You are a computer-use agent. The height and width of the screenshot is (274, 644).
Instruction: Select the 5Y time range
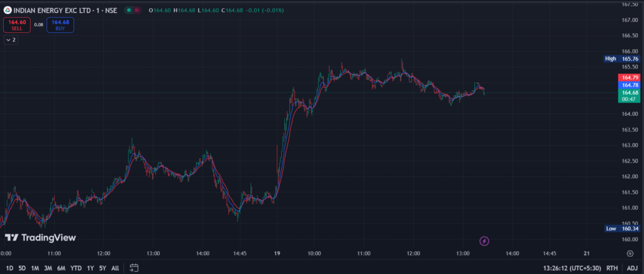[103, 268]
